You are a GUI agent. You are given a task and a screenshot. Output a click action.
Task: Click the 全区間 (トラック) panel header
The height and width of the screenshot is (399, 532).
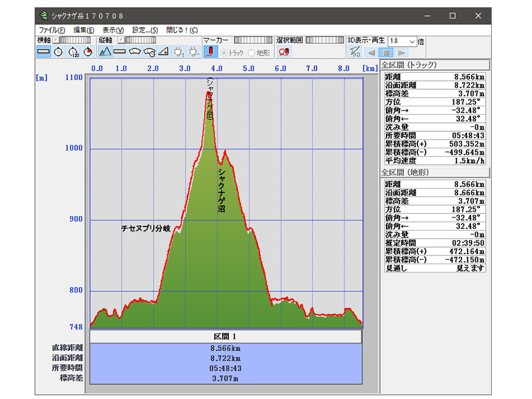click(434, 65)
